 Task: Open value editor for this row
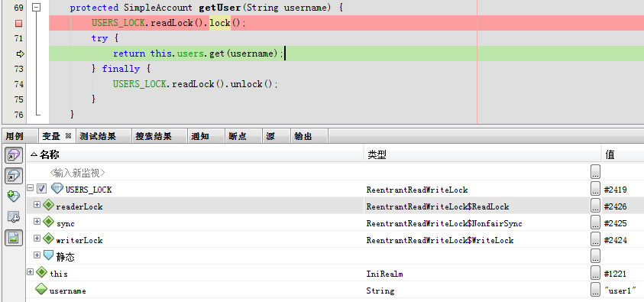(596, 273)
